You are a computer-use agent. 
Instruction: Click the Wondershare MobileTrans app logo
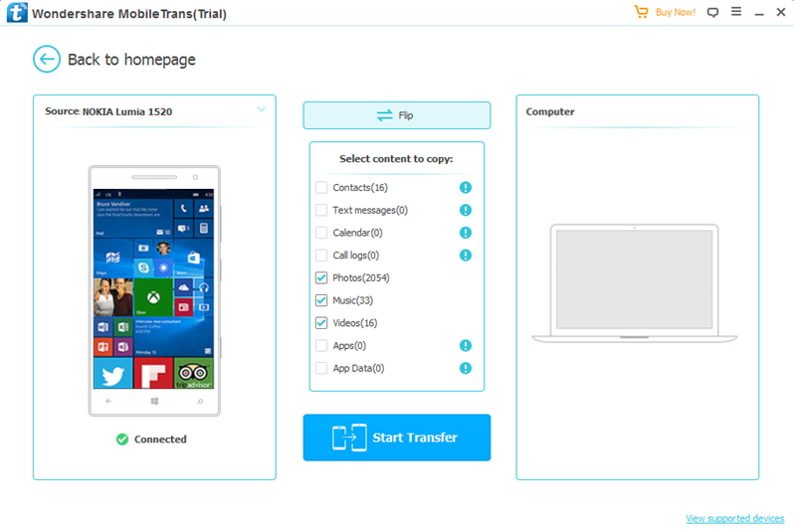pyautogui.click(x=17, y=13)
